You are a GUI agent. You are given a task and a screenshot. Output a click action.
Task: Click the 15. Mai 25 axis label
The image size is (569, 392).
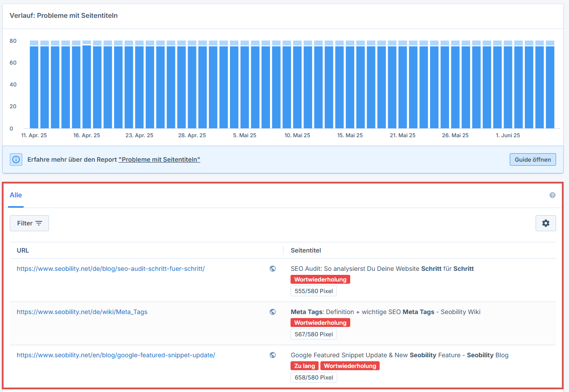pyautogui.click(x=350, y=135)
